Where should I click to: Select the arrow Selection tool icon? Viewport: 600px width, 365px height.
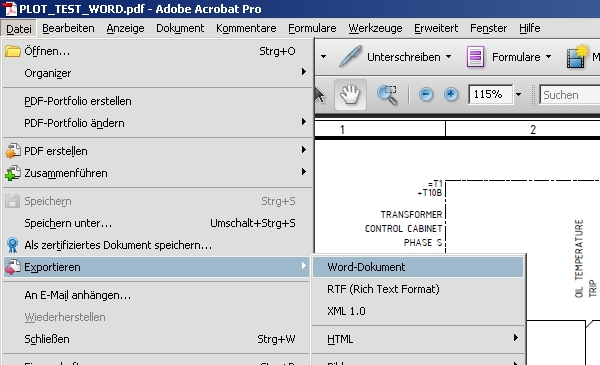[320, 95]
